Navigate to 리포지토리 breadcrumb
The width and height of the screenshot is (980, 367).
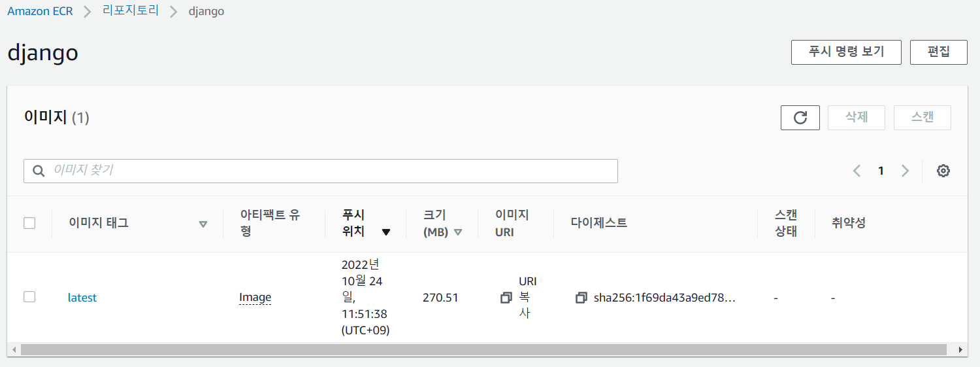pyautogui.click(x=131, y=11)
